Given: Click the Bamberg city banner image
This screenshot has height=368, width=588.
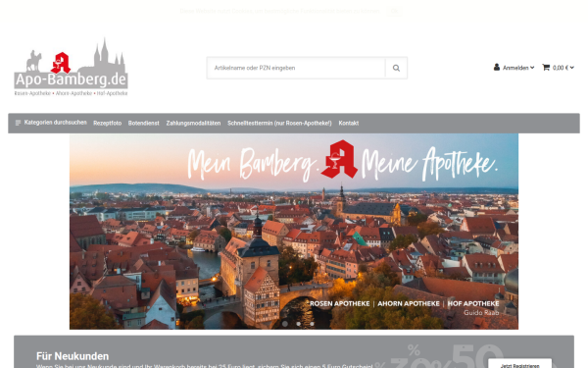Looking at the screenshot, I should [x=294, y=232].
